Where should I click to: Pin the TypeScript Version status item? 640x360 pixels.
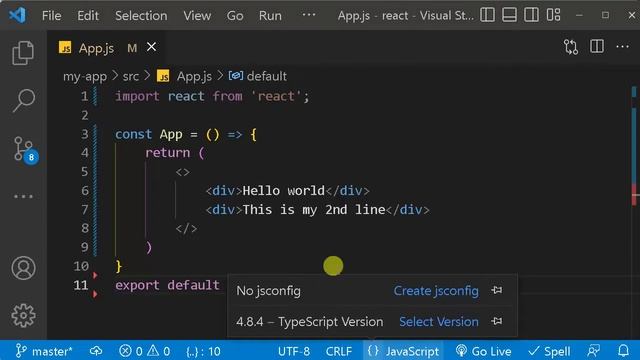pyautogui.click(x=497, y=321)
